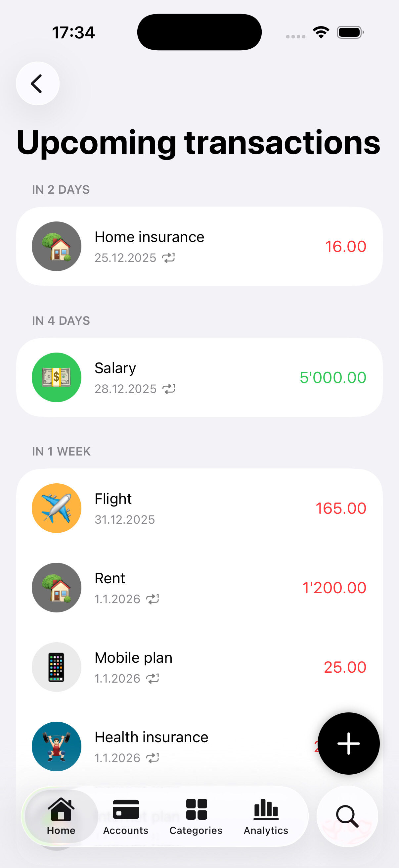Go to the Home tab
This screenshot has width=399, height=868.
(61, 816)
